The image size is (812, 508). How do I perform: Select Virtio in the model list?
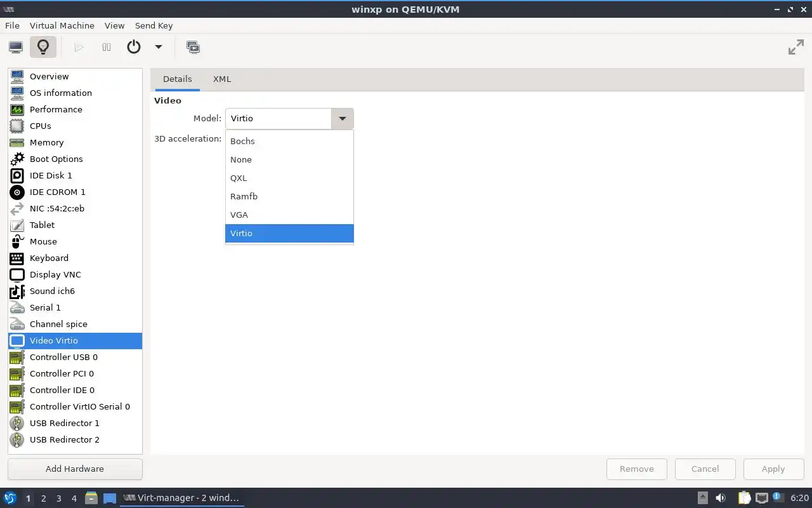click(x=289, y=233)
